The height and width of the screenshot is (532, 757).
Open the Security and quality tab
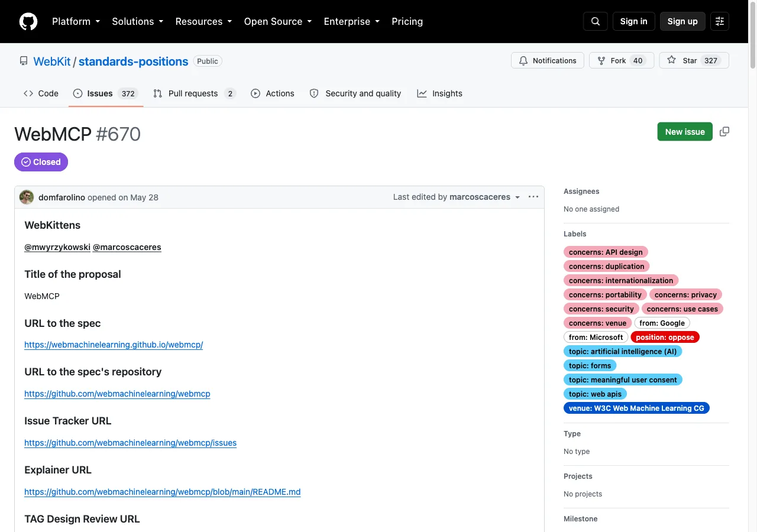click(355, 93)
